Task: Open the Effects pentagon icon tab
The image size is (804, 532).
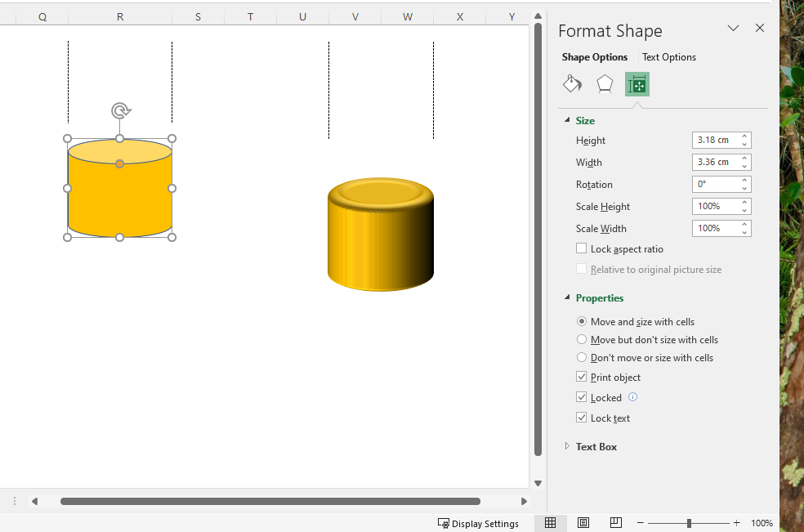Action: click(605, 84)
